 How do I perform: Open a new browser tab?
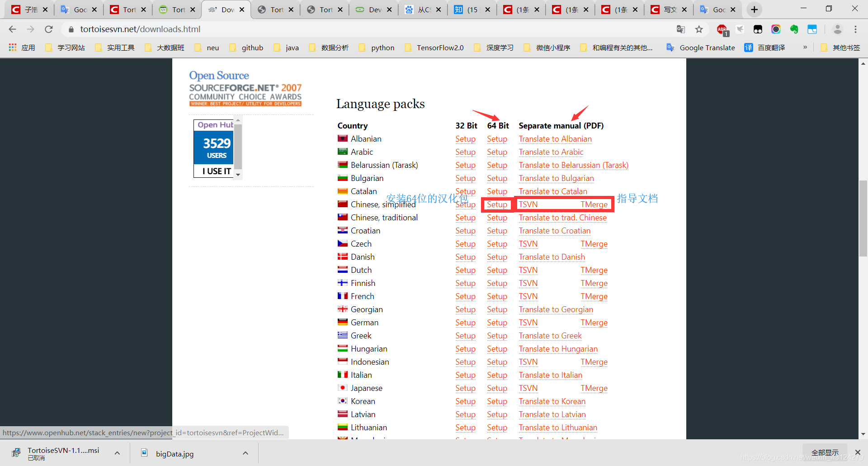[754, 10]
